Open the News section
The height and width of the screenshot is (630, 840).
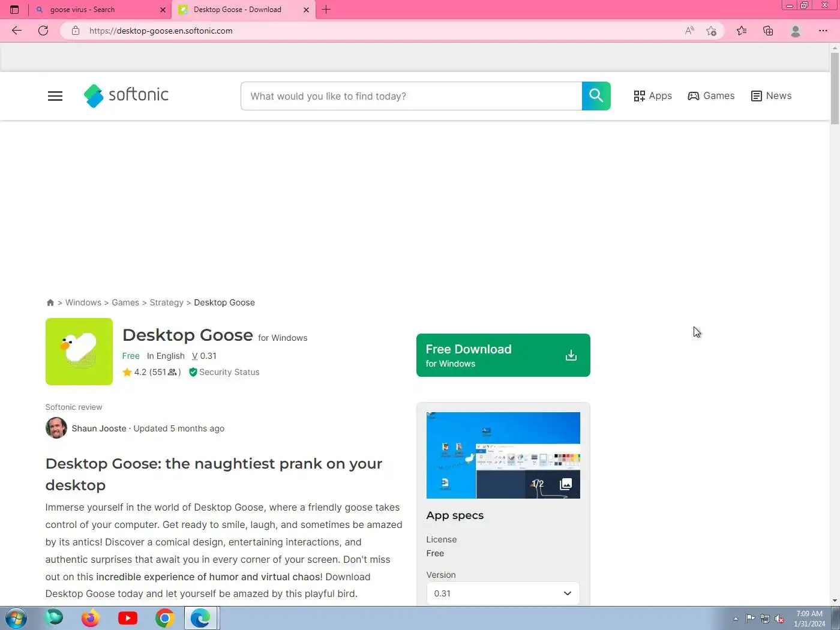coord(771,96)
